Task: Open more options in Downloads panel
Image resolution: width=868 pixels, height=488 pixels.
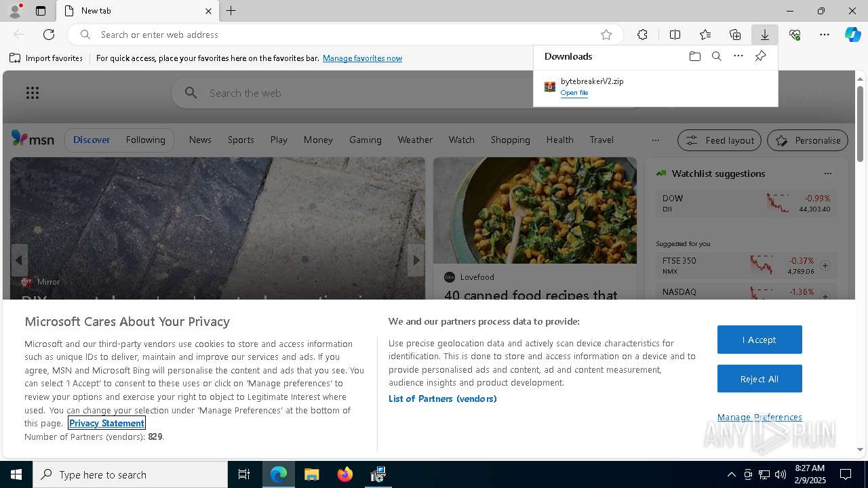Action: [738, 56]
